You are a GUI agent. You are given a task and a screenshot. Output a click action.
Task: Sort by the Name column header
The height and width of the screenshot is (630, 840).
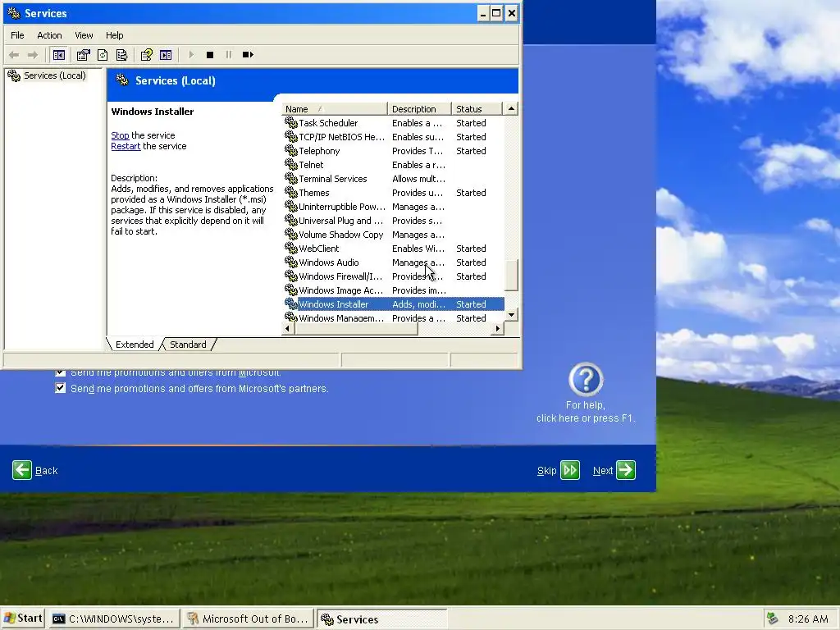(x=335, y=109)
